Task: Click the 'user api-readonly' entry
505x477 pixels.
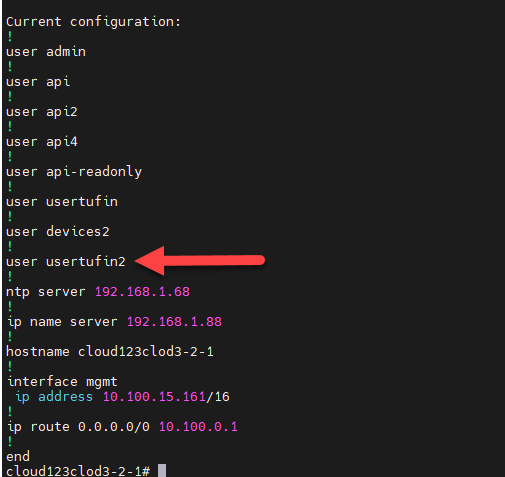Action: click(74, 172)
